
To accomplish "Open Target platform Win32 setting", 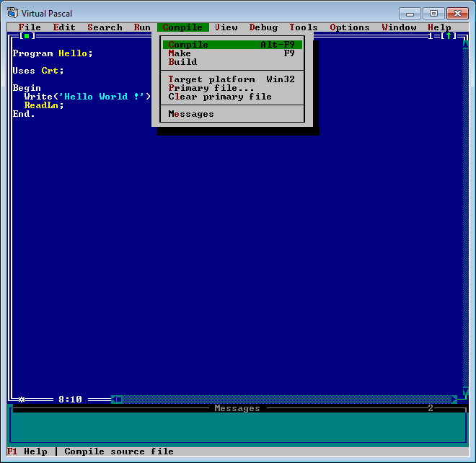I will (x=232, y=79).
